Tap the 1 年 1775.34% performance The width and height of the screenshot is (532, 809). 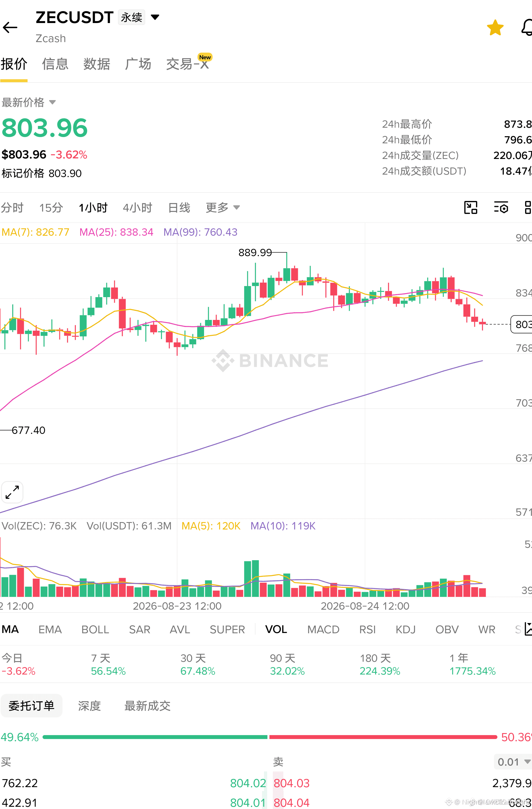(x=473, y=665)
